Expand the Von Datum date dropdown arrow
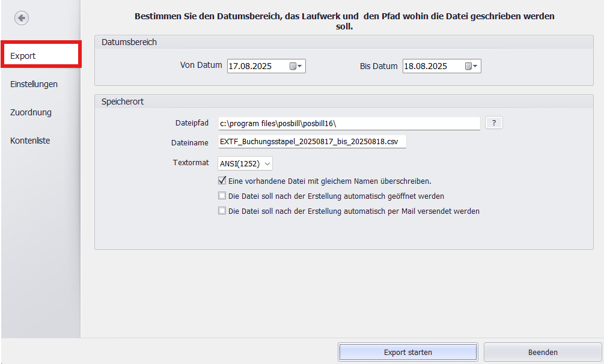This screenshot has width=604, height=364. click(x=300, y=66)
